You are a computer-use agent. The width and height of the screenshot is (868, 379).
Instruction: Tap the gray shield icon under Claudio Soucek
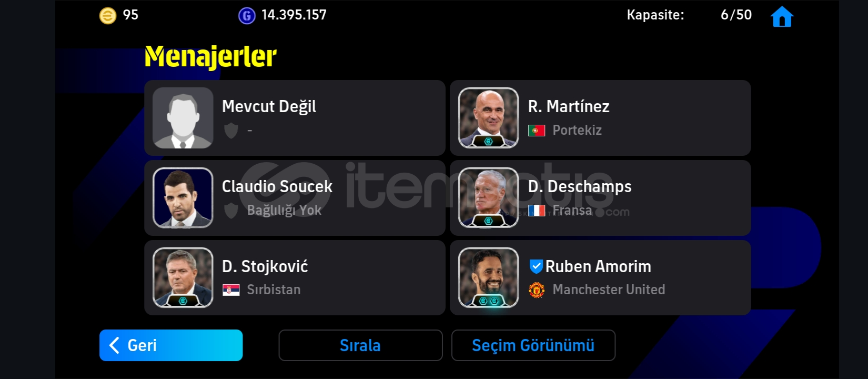tap(231, 211)
